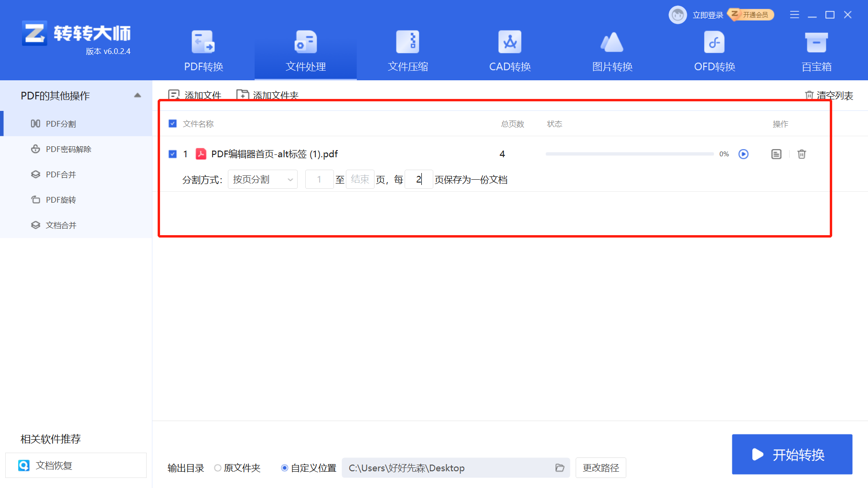Select 原文件夹 output option
The image size is (868, 488).
237,468
